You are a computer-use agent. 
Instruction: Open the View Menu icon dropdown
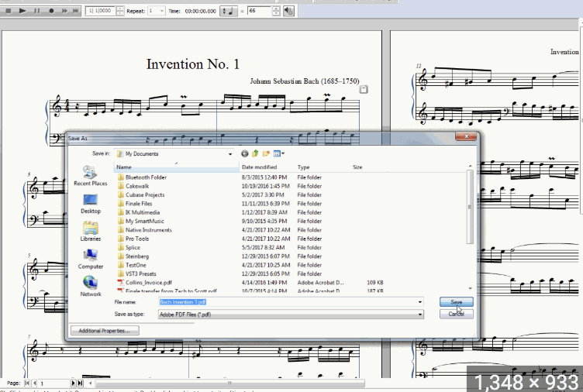(x=278, y=153)
